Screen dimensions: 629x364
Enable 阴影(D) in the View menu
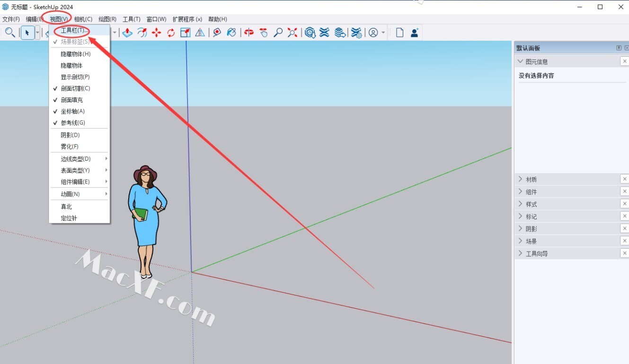80,135
